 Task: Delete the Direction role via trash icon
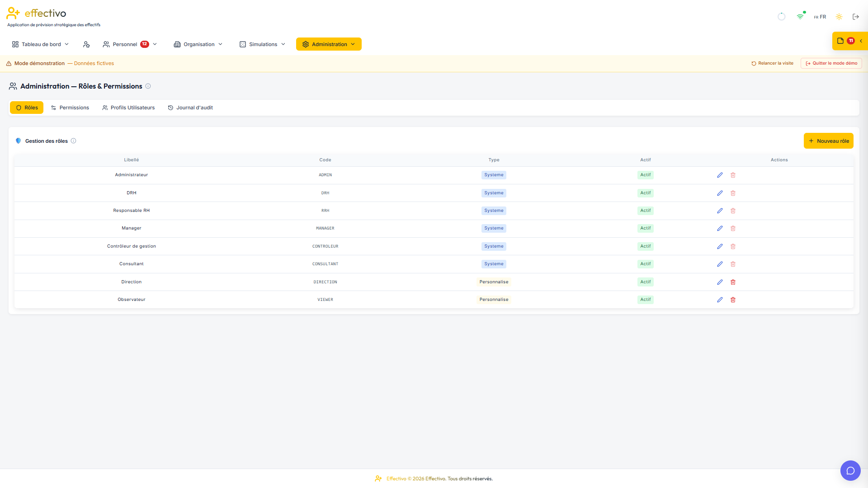click(x=733, y=282)
